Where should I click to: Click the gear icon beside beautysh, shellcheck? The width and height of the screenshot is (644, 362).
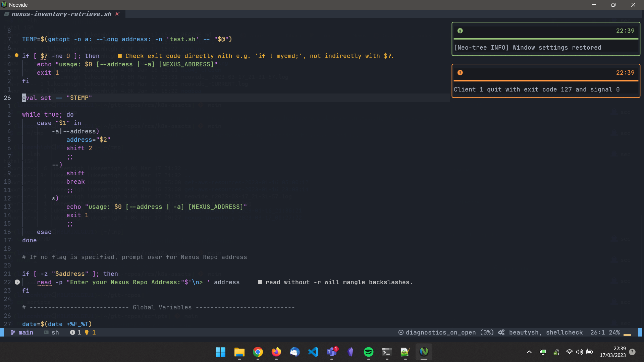point(501,333)
